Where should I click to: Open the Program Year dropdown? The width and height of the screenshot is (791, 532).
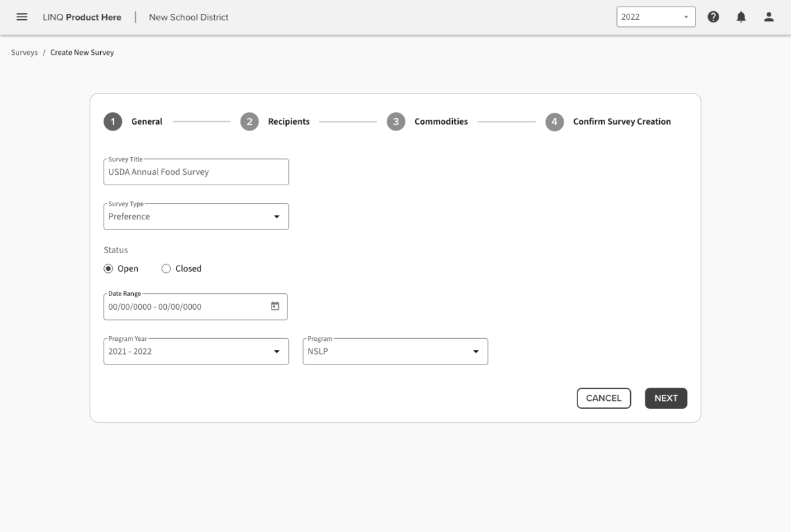(x=196, y=351)
